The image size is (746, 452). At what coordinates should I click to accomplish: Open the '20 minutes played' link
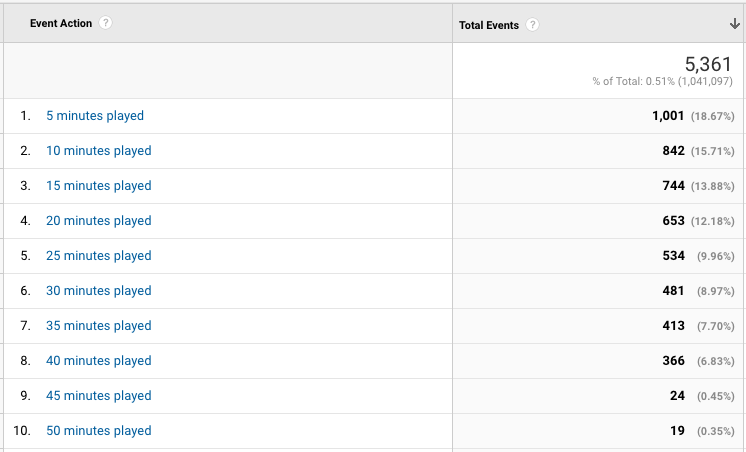(x=98, y=221)
